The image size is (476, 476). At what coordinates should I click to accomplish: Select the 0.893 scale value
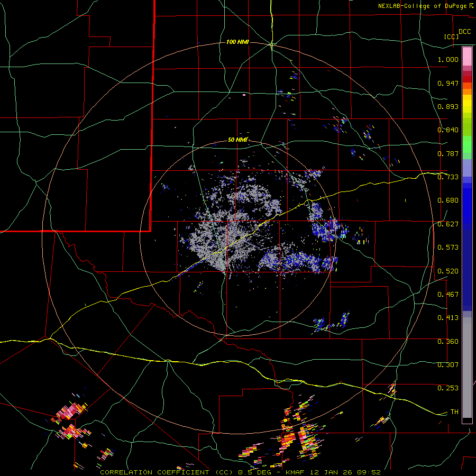click(x=448, y=106)
